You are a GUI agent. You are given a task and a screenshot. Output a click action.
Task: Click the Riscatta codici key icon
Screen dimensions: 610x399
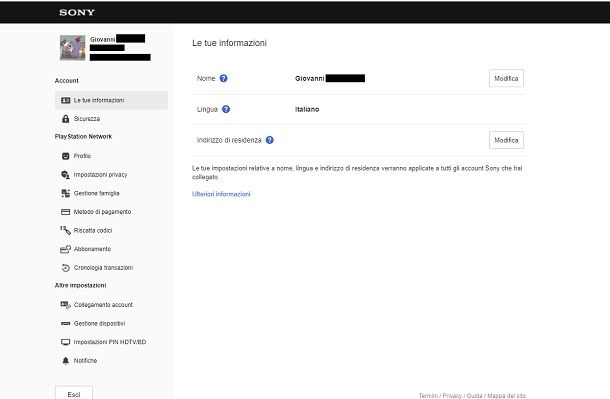[65, 230]
